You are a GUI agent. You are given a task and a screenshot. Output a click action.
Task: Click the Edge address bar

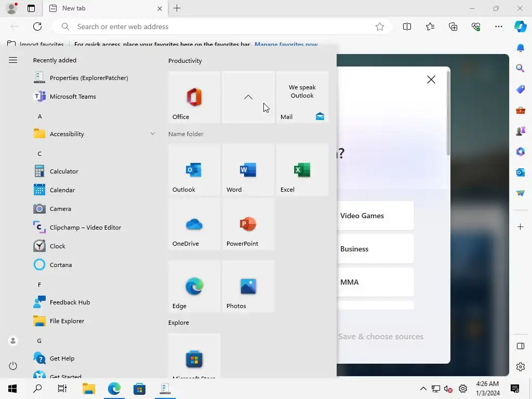click(x=222, y=26)
